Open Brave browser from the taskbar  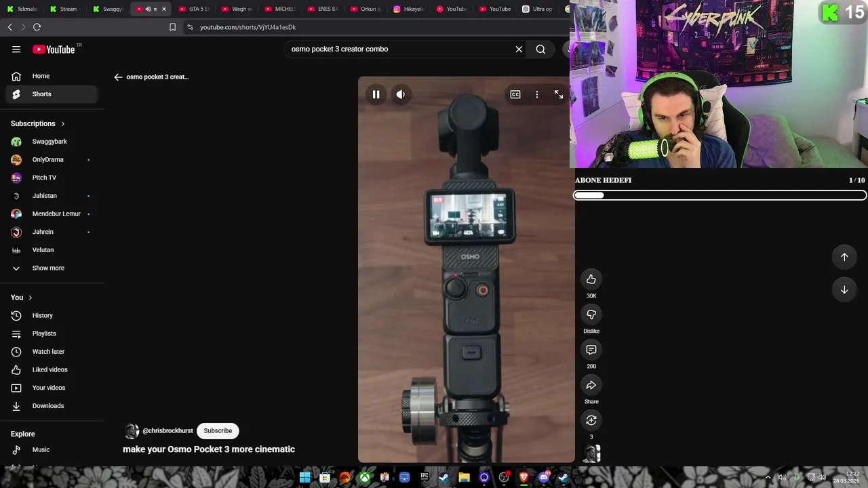click(x=524, y=477)
